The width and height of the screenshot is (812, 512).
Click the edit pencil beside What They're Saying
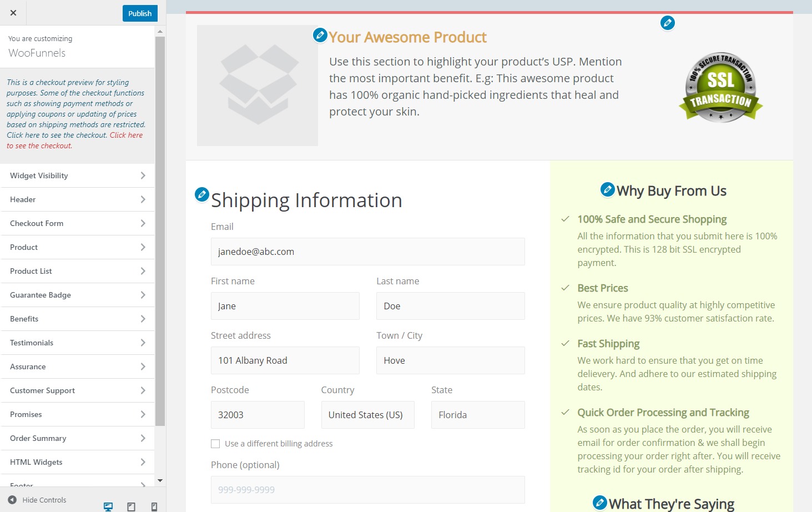click(x=599, y=503)
